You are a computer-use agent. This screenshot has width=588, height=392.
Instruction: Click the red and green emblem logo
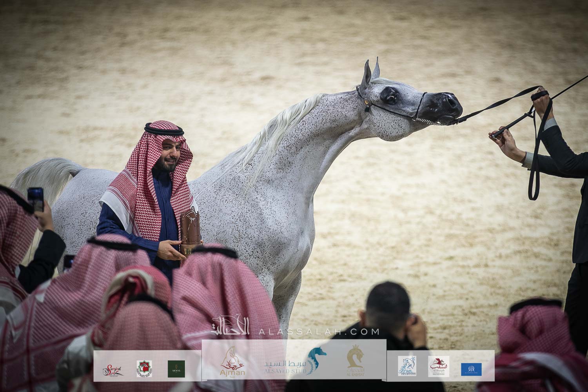(x=144, y=368)
